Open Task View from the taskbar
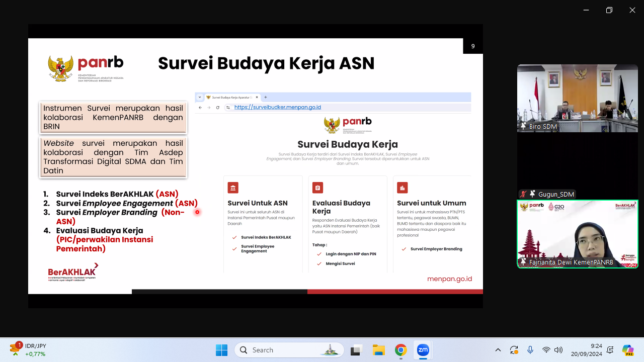The height and width of the screenshot is (362, 644). pos(357,350)
